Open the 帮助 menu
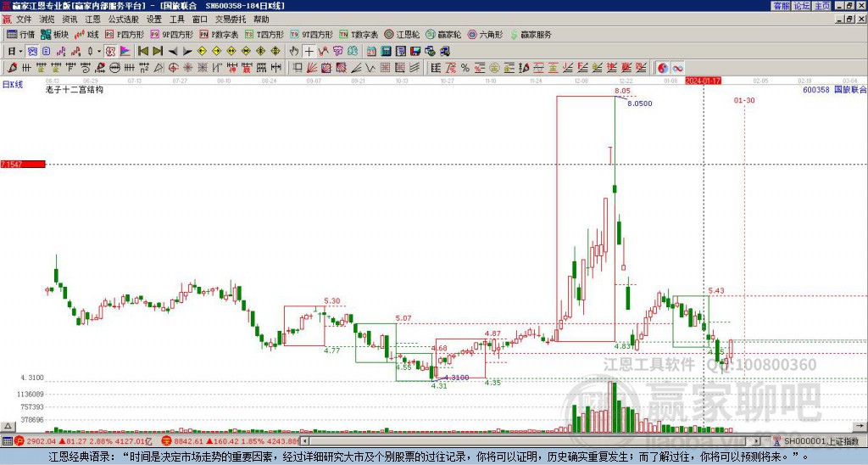868x465 pixels. point(261,20)
